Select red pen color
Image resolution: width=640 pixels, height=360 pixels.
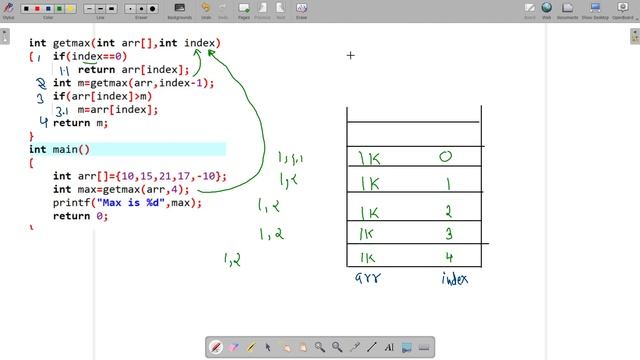37,9
